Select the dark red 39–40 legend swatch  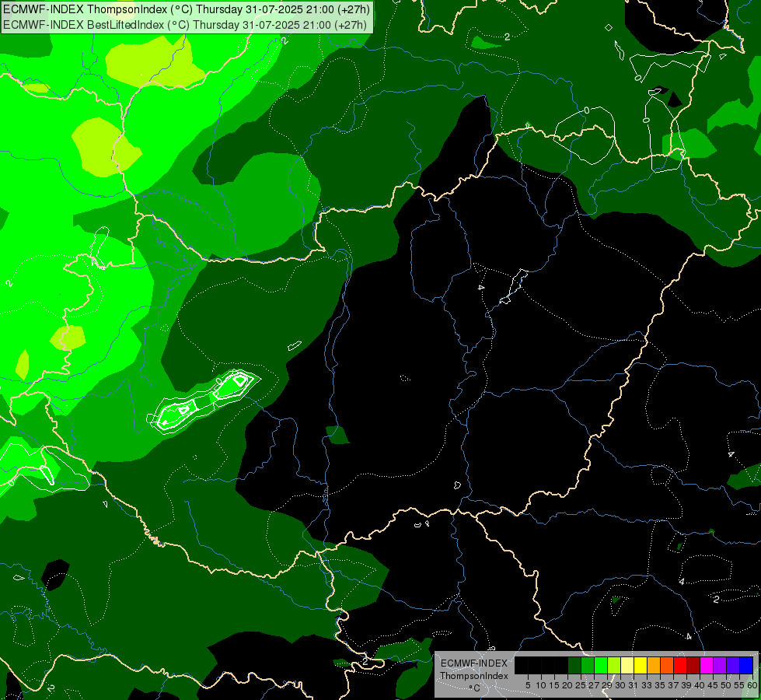693,665
